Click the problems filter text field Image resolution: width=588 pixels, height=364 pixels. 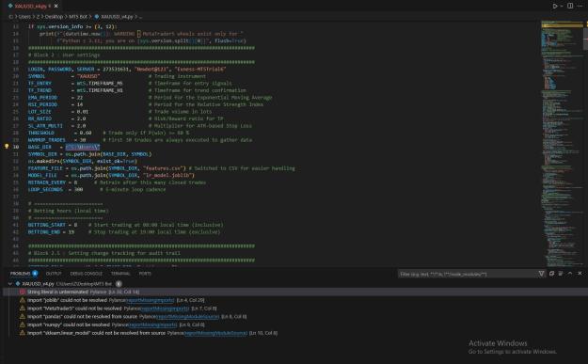point(467,274)
